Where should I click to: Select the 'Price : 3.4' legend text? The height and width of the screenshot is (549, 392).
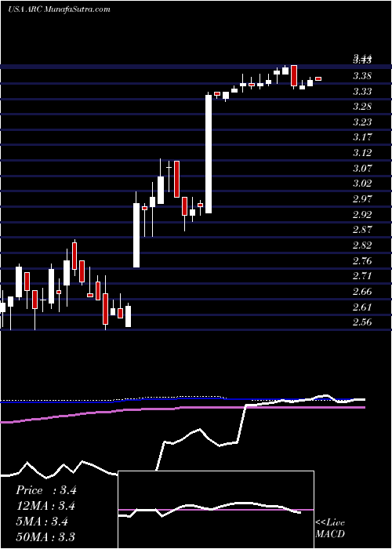[x=45, y=490]
